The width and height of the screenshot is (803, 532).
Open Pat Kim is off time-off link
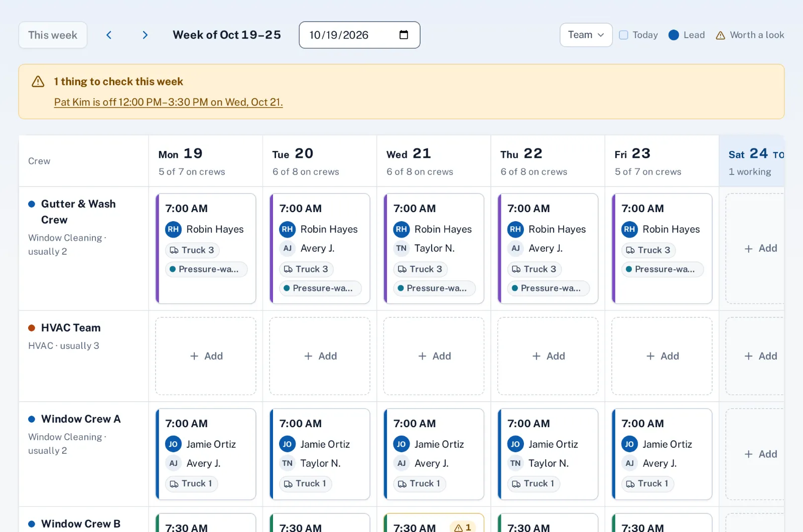[x=168, y=102]
